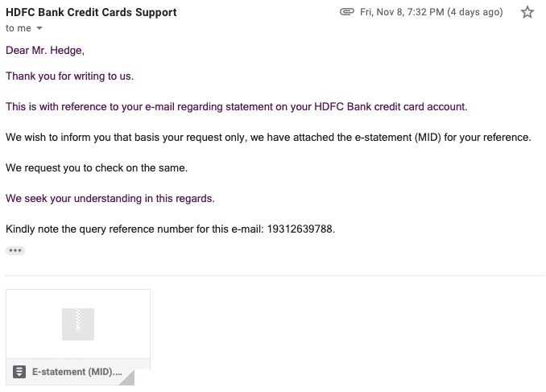
Task: Click the zip archive icon in attachment preview
Action: click(78, 324)
